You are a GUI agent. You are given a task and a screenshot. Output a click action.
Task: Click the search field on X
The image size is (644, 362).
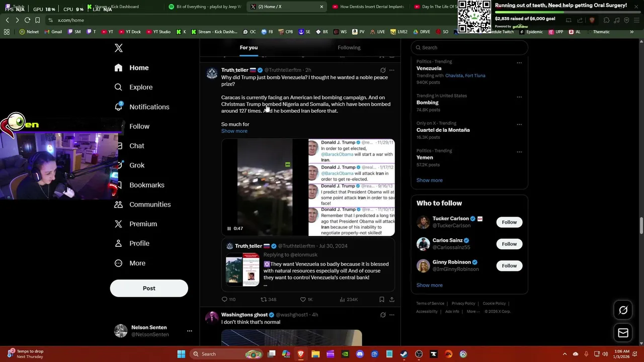(469, 47)
